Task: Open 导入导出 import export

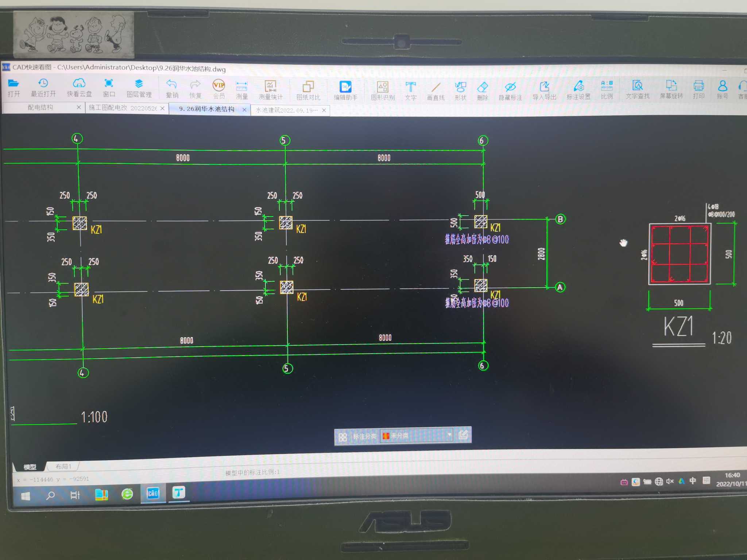Action: pyautogui.click(x=544, y=91)
